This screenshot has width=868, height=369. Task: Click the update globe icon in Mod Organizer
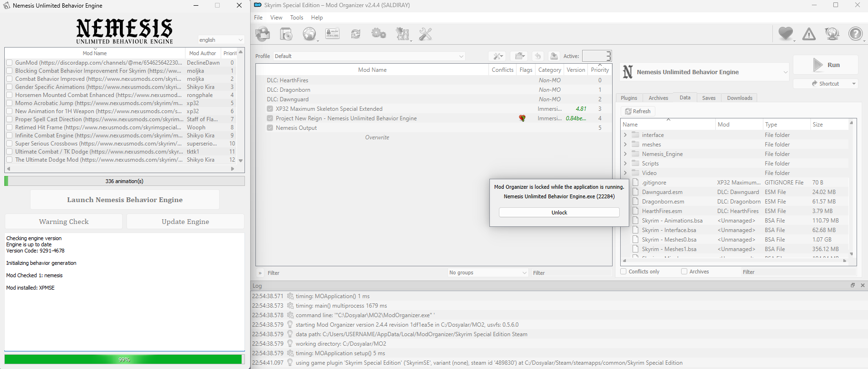[832, 34]
